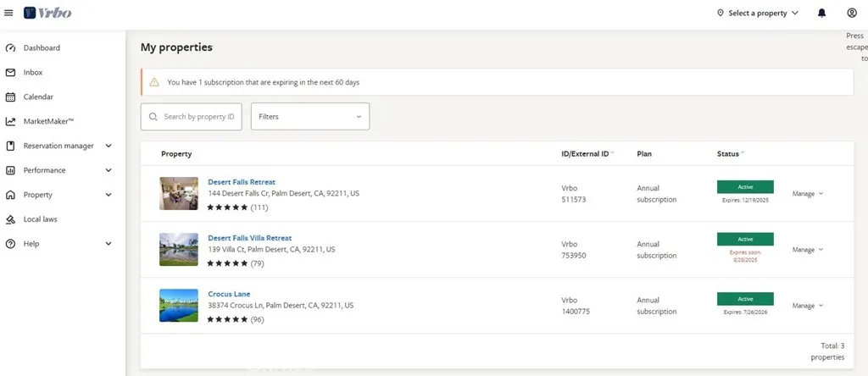Open the user account profile icon
This screenshot has width=868, height=376.
[852, 13]
